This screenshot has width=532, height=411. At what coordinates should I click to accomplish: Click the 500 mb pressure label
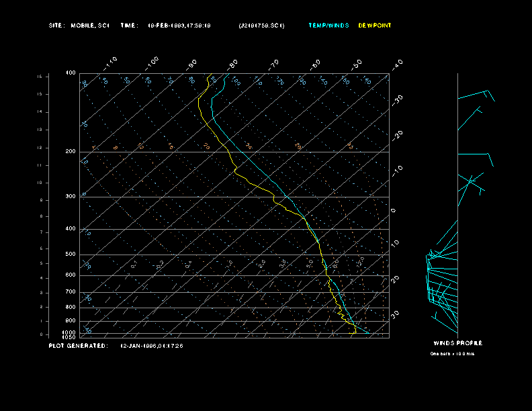[71, 255]
